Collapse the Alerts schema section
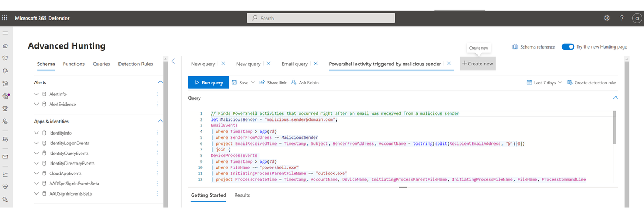The height and width of the screenshot is (218, 644). (x=160, y=82)
